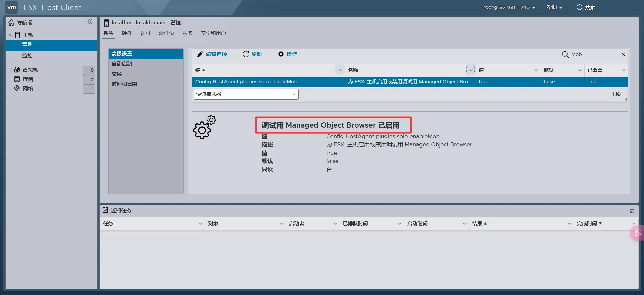Sort by the 键 column header
The width and height of the screenshot is (644, 295).
200,70
